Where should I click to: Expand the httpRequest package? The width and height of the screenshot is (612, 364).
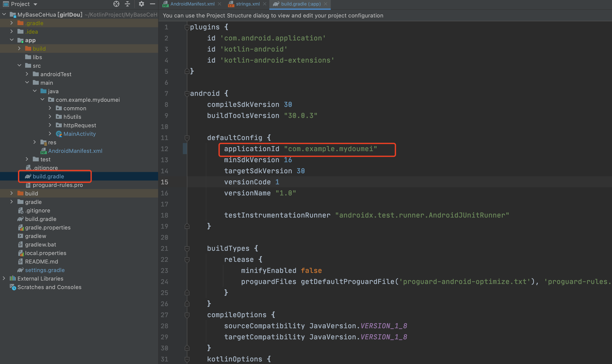(x=50, y=125)
